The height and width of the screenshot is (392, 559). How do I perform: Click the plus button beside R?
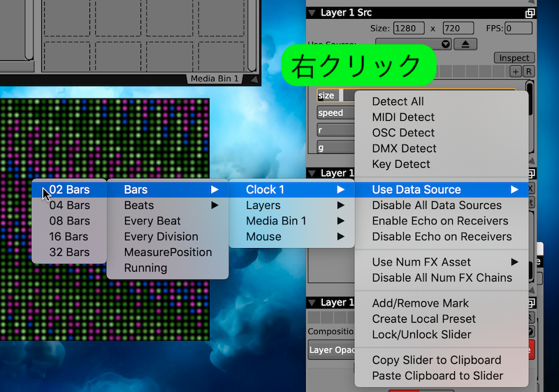click(516, 71)
